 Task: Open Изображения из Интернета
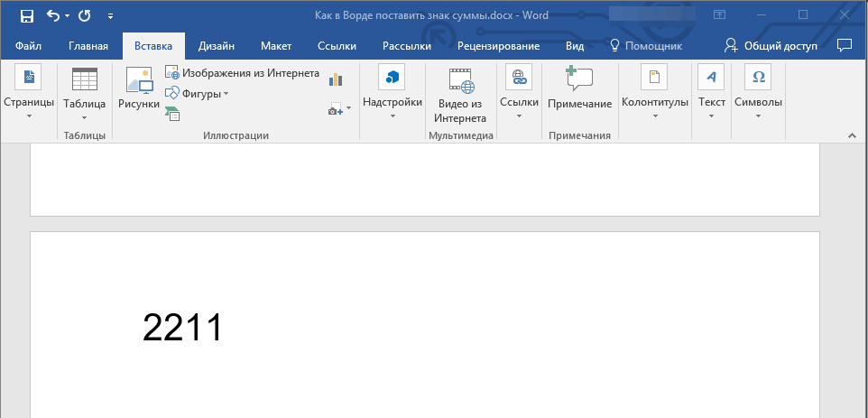click(242, 73)
